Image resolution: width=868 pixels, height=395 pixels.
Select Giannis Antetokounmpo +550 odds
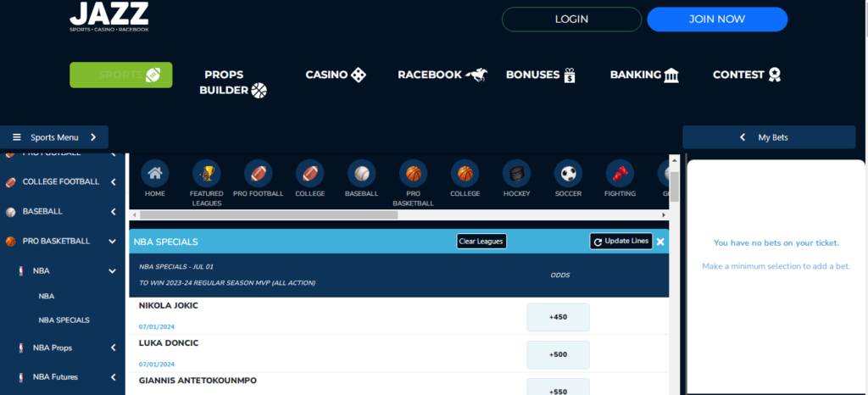[x=558, y=387]
